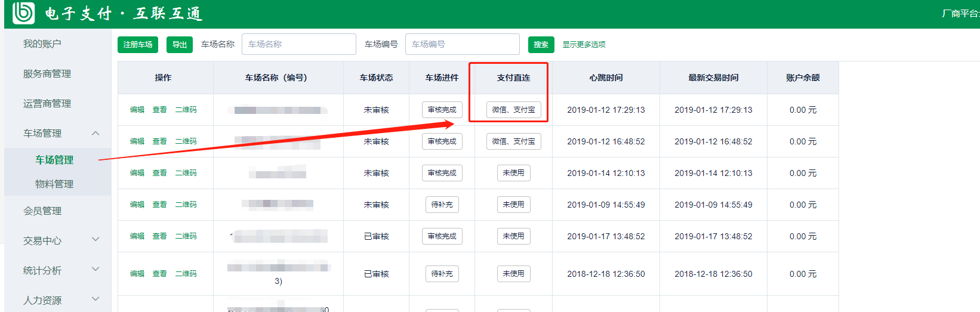Collapse the 车场管理 sidebar section
980x312 pixels.
pyautogui.click(x=95, y=133)
